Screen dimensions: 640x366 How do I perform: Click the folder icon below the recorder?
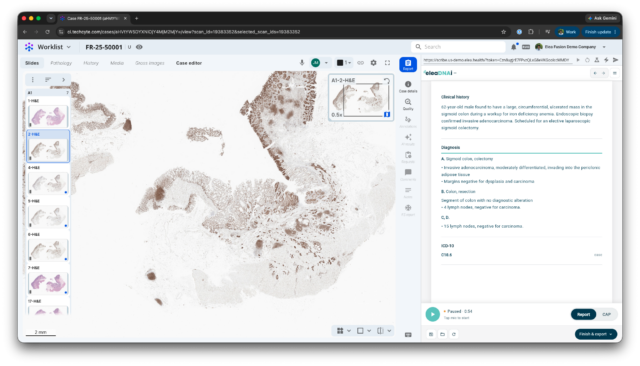click(x=442, y=334)
